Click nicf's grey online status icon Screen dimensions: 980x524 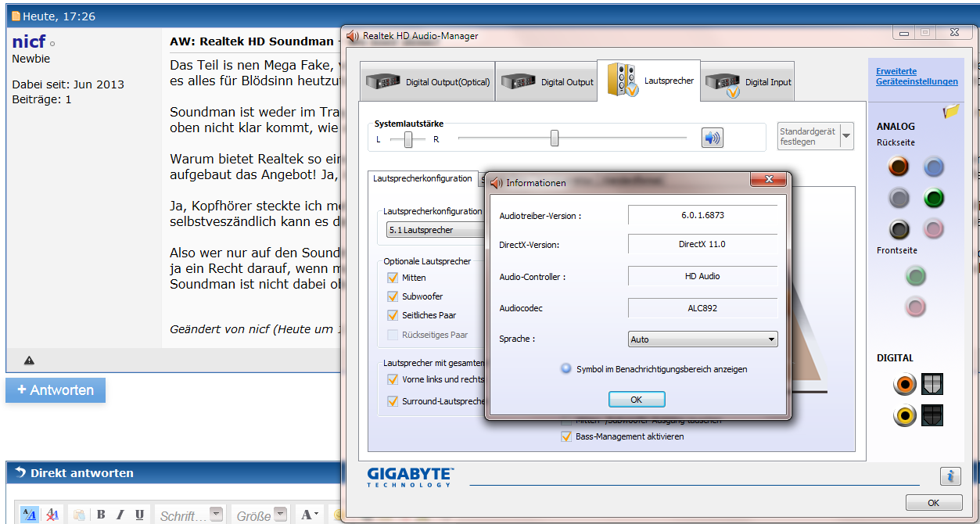(52, 45)
